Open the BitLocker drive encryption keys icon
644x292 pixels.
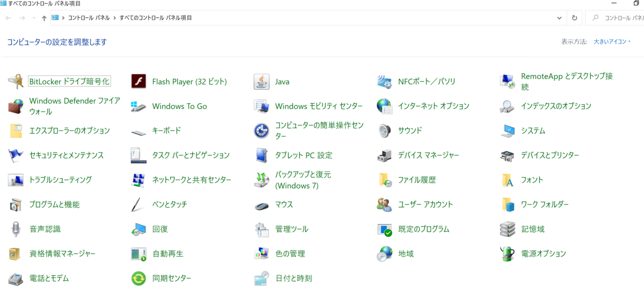pos(16,82)
